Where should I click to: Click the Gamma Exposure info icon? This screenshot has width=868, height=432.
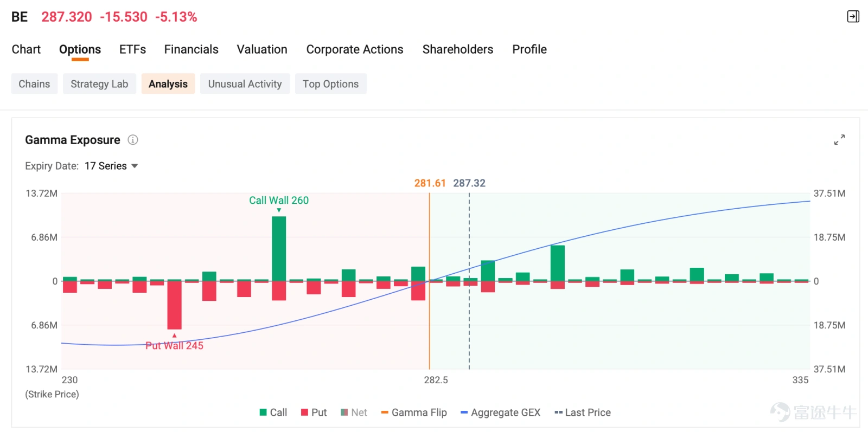[133, 140]
